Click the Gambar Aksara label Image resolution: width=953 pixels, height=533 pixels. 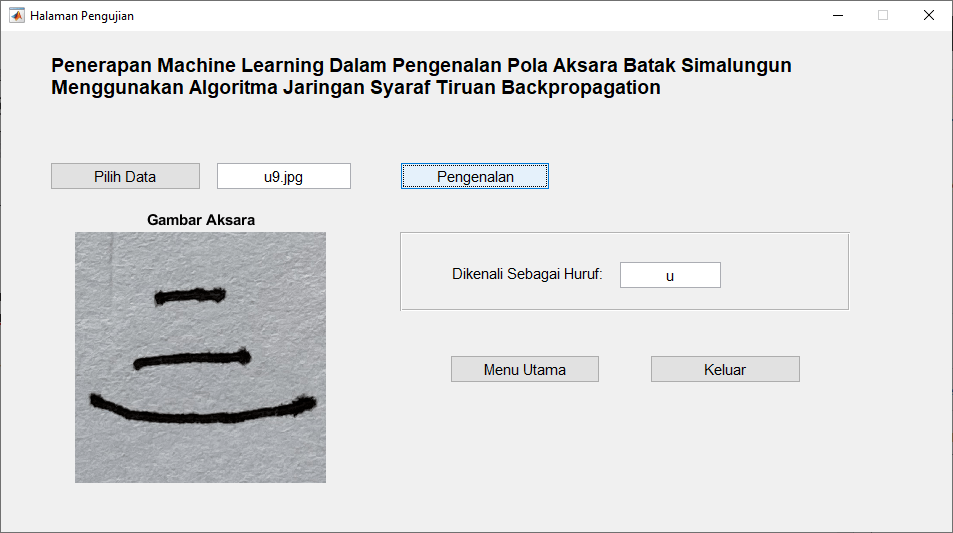click(x=200, y=220)
